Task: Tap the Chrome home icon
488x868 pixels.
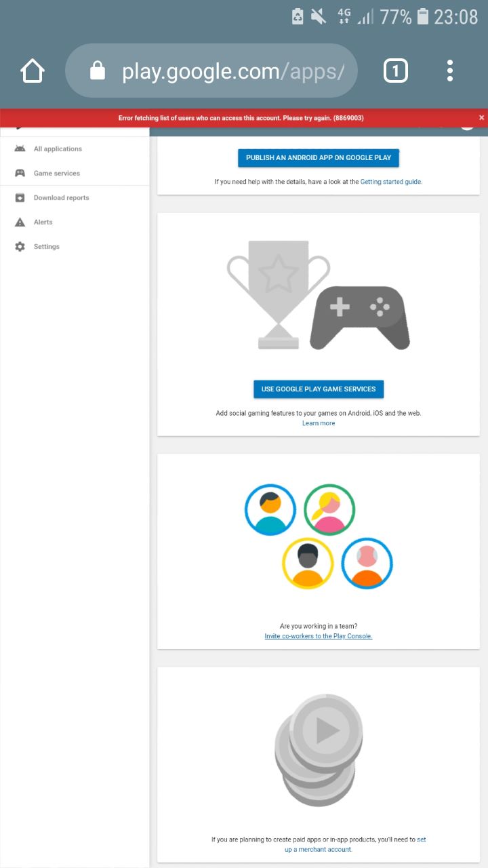Action: (x=33, y=71)
